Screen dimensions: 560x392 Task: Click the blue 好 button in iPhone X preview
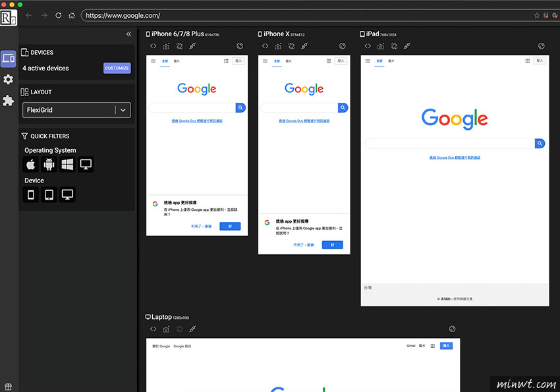point(333,245)
